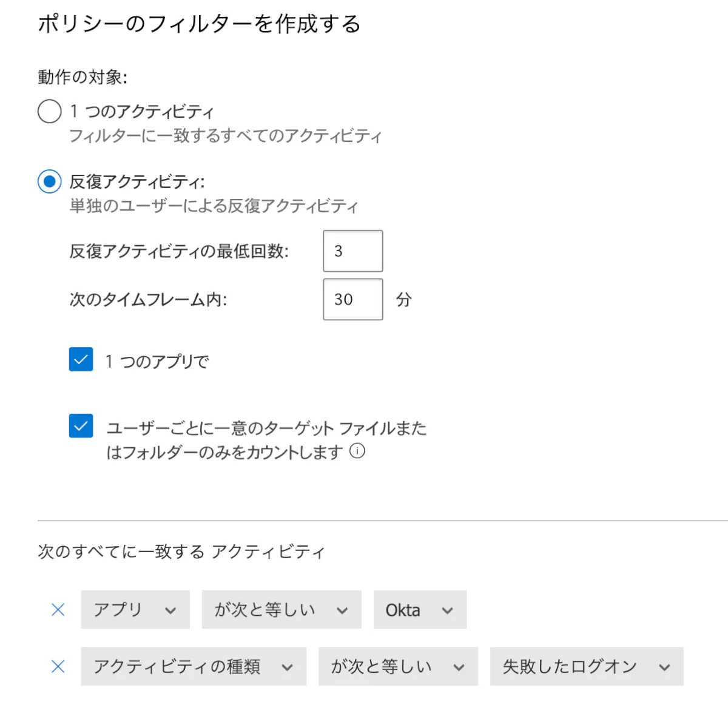Select the 1 つのアクティビティ radio button
Viewport: 728px width, 716px height.
50,112
